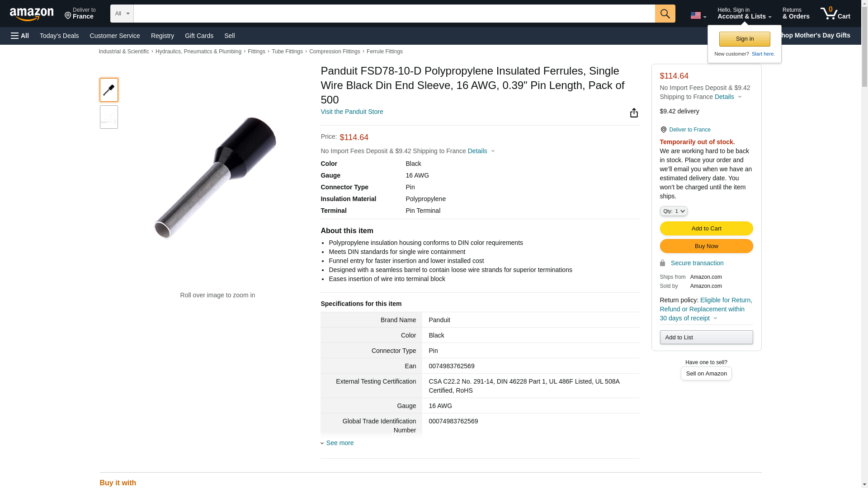The image size is (868, 488).
Task: Visit the Panduit Store link
Action: [x=352, y=112]
